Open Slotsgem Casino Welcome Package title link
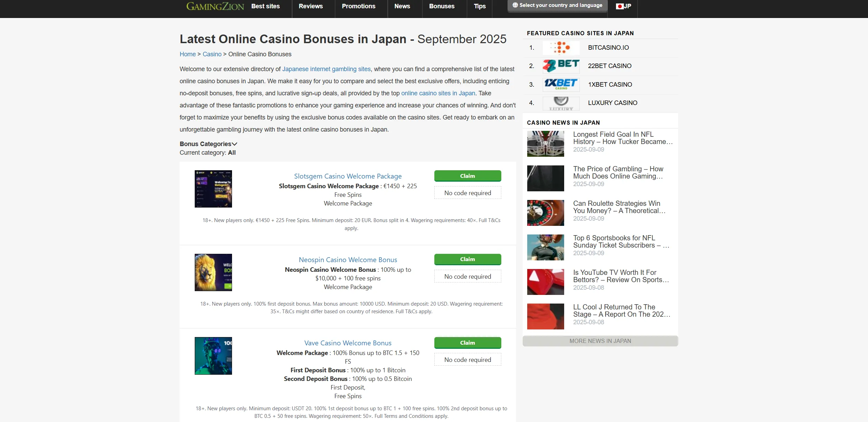Viewport: 868px width, 422px height. point(348,176)
